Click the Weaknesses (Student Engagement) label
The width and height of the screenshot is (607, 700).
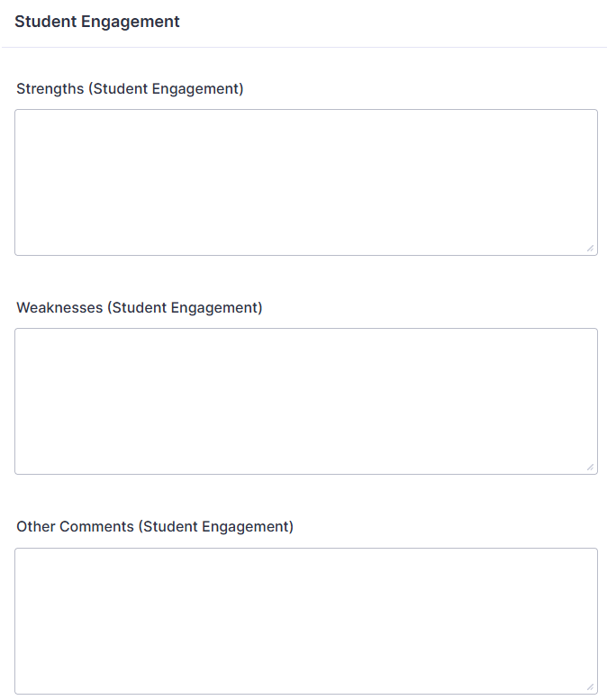(140, 307)
